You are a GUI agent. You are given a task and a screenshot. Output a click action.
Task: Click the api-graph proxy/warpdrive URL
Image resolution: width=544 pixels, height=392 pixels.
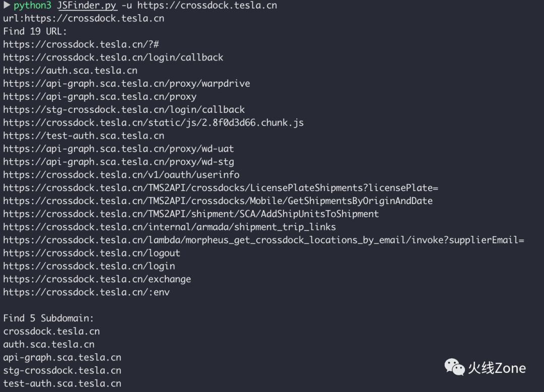click(x=126, y=84)
